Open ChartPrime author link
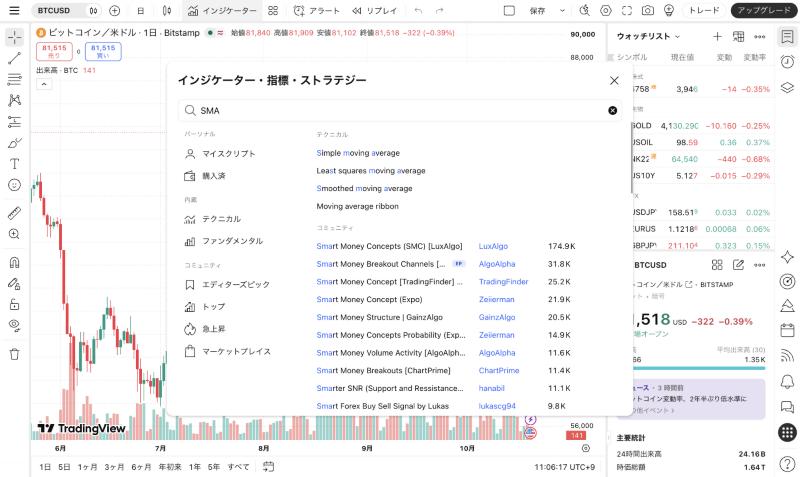800x477 pixels. 499,371
